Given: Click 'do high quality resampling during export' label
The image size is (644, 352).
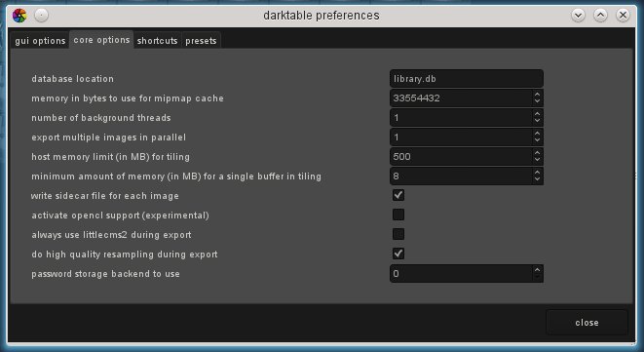Looking at the screenshot, I should (125, 254).
